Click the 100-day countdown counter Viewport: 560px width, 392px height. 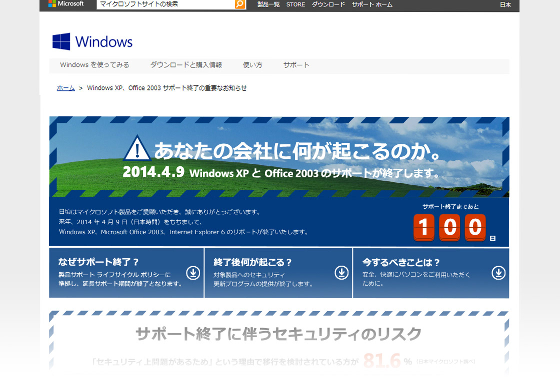coord(449,227)
